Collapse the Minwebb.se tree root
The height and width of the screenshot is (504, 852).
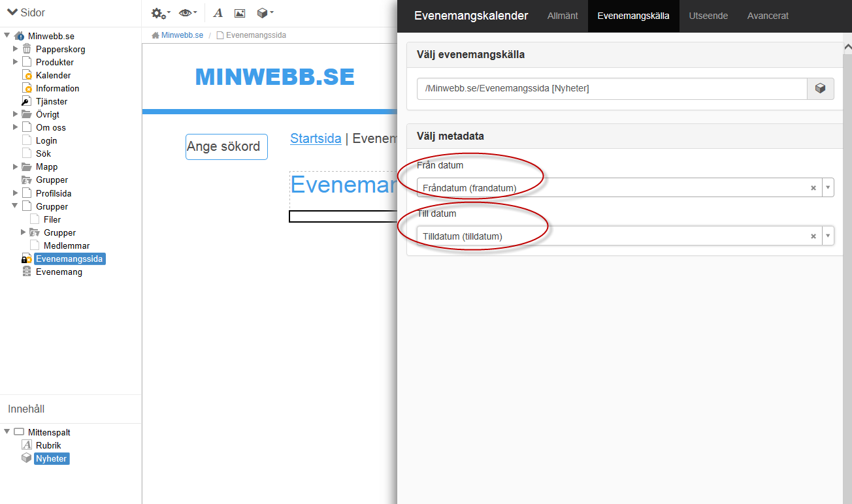point(7,36)
